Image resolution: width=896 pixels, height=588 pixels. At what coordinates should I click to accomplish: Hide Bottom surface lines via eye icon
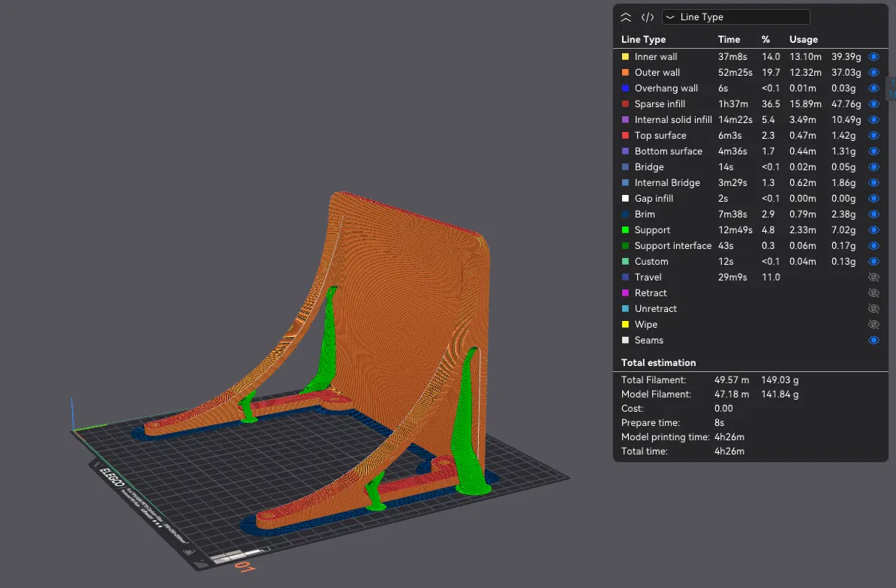873,151
